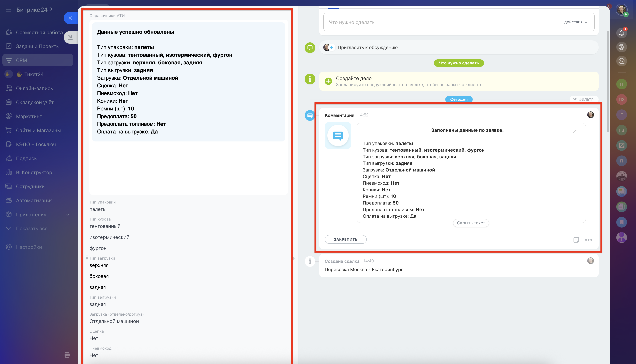
Task: Expand the Приложения sidebar section
Action: 68,215
